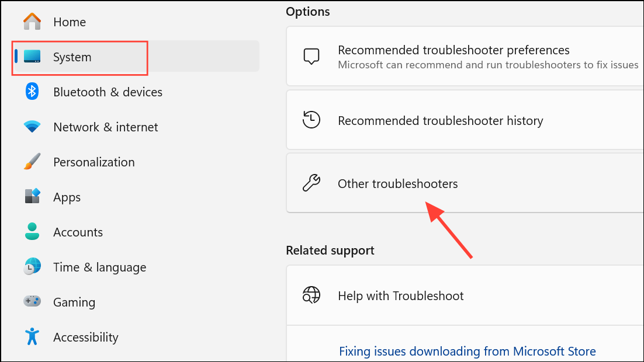Click the Home house icon
This screenshot has height=362, width=644.
point(32,22)
